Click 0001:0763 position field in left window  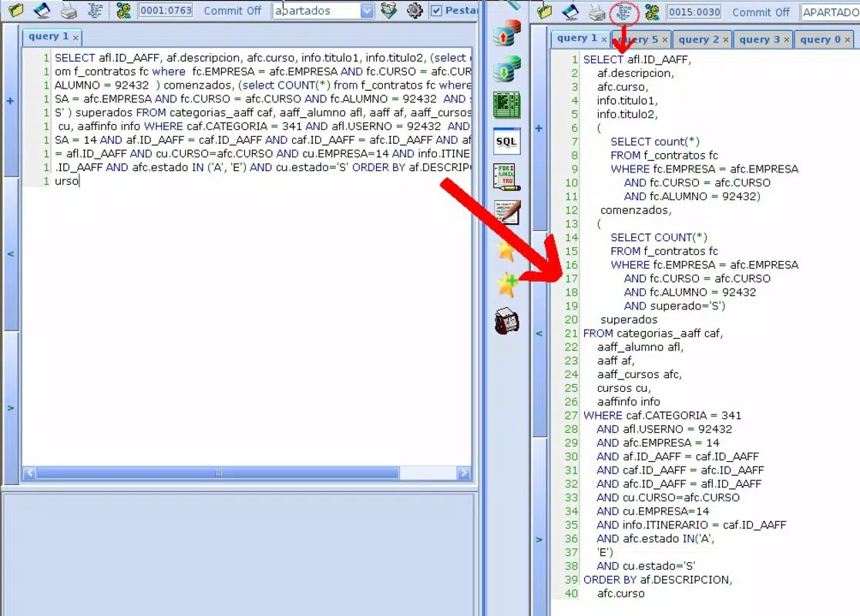(x=166, y=11)
